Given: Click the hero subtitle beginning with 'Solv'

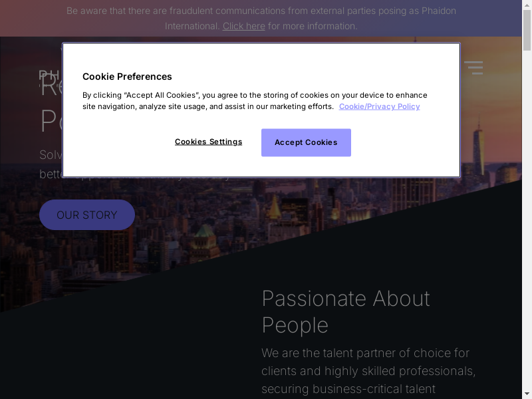Looking at the screenshot, I should (x=50, y=155).
